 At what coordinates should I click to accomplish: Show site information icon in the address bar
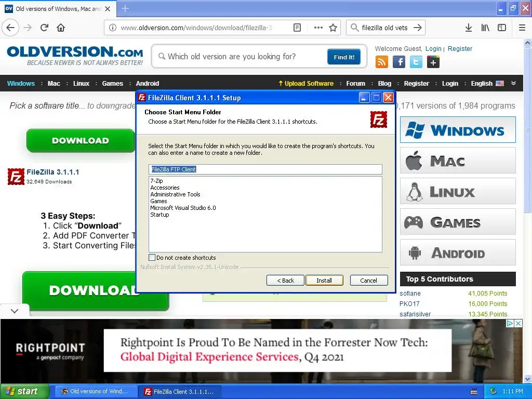pyautogui.click(x=113, y=28)
